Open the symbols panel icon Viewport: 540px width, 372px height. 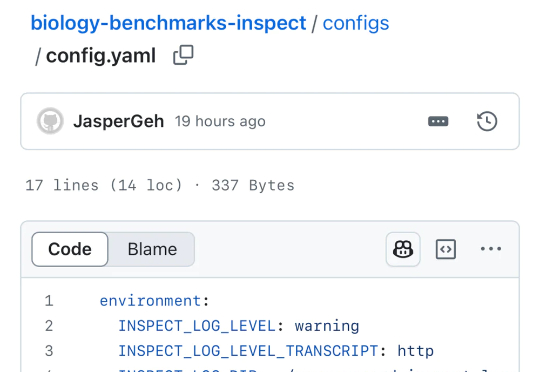coord(446,249)
